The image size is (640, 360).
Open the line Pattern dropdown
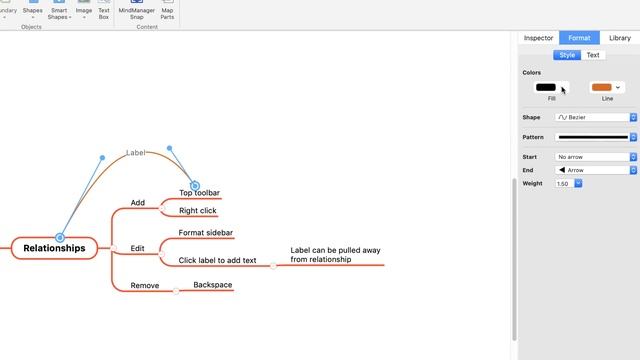pos(596,137)
